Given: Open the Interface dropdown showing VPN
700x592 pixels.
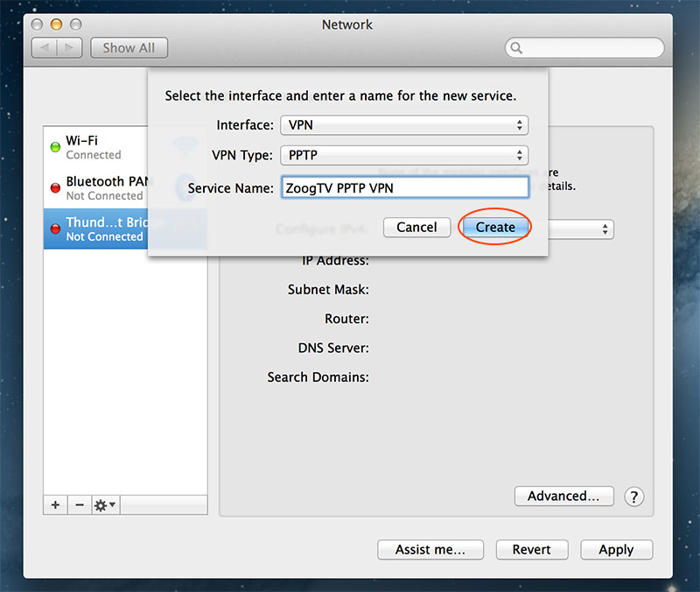Looking at the screenshot, I should click(x=404, y=125).
